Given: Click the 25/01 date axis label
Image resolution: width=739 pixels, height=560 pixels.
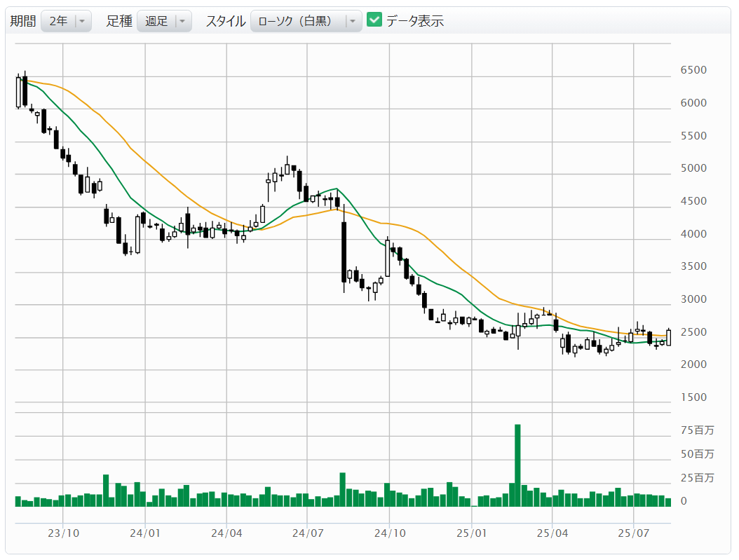Looking at the screenshot, I should tap(472, 533).
